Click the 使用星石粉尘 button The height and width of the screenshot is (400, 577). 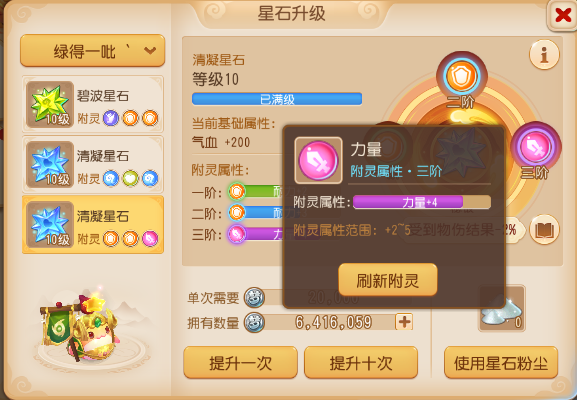click(501, 362)
